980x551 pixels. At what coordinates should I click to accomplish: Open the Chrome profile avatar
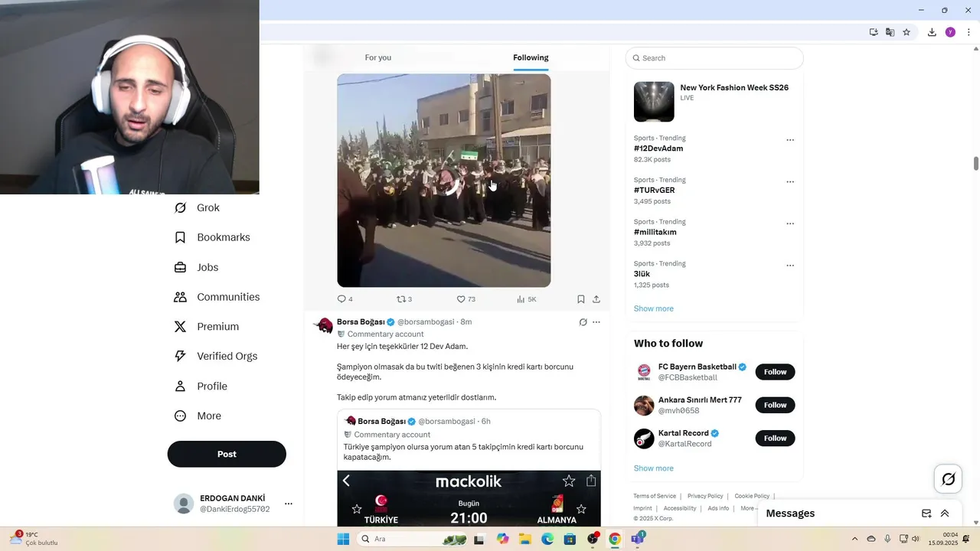(x=950, y=32)
